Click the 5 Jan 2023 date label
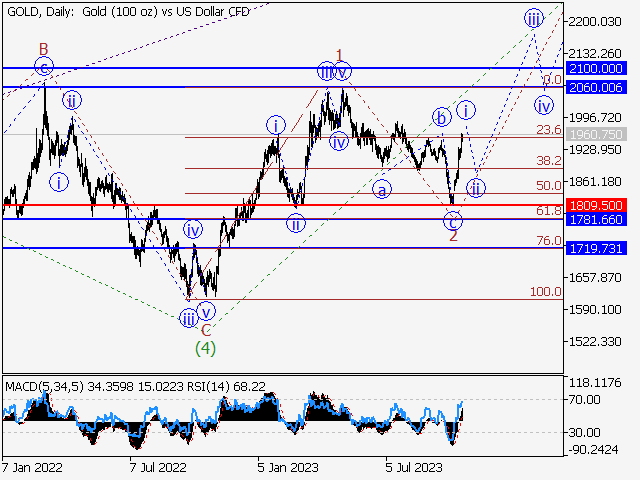This screenshot has height=480, width=640. coord(288,467)
